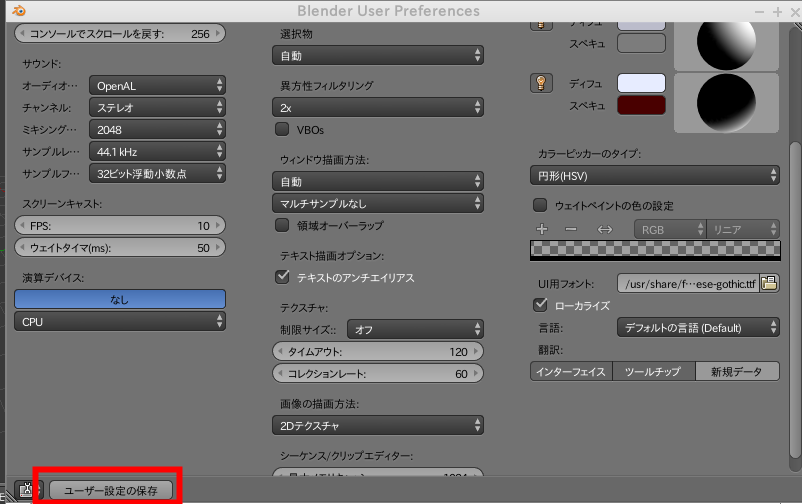
Task: Toggle 新規データ translation option
Action: point(737,371)
